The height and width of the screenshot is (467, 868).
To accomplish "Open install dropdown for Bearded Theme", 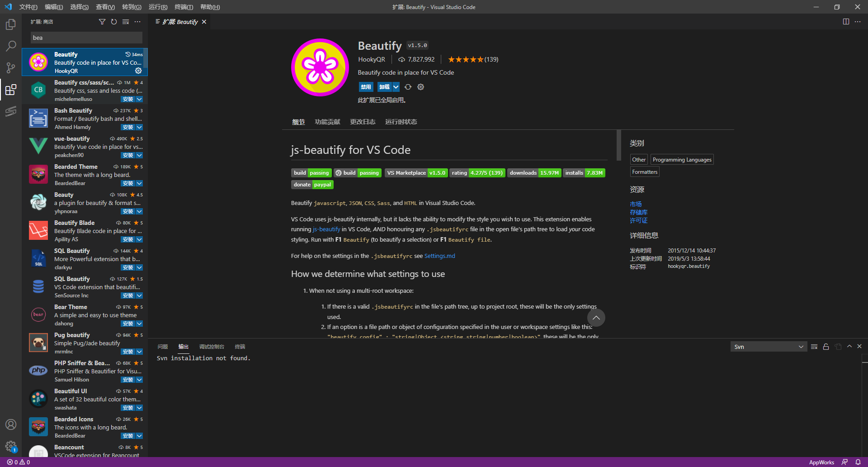I will 139,183.
